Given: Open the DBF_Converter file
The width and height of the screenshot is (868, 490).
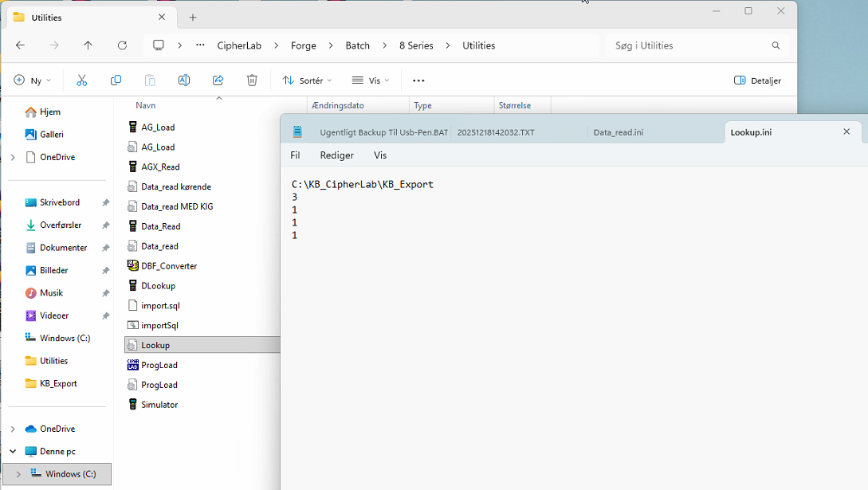Looking at the screenshot, I should (168, 266).
